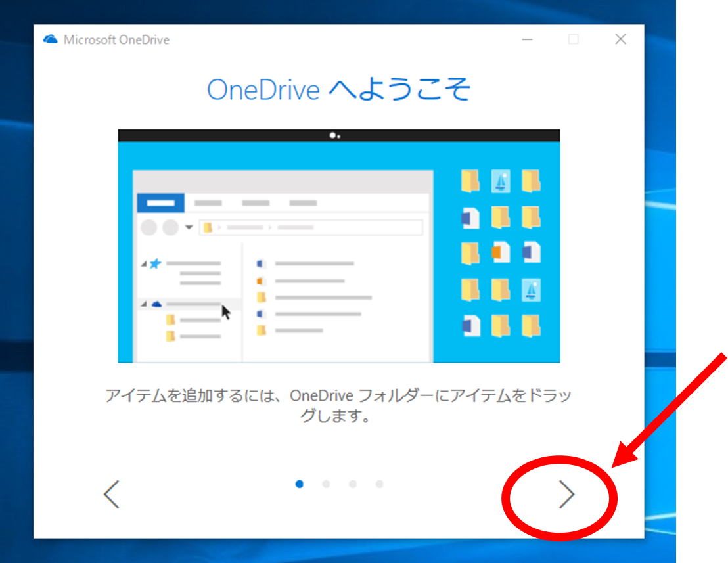
Task: Click the 'Microsoft OneDrive' title text
Action: tap(116, 40)
